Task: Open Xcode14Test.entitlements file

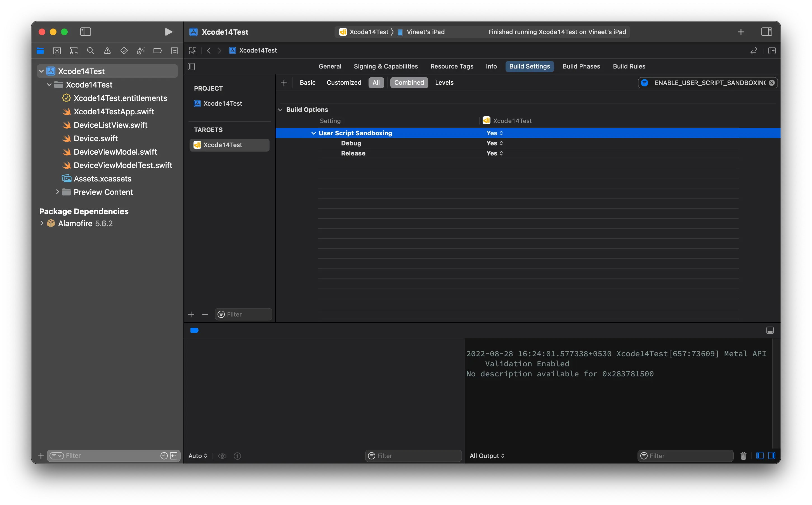Action: (x=115, y=98)
